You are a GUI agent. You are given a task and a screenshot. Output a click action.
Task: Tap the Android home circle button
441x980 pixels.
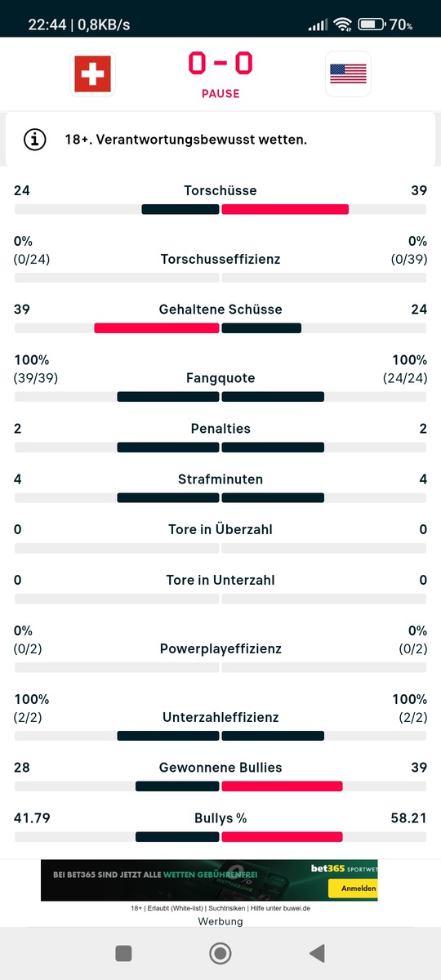220,953
